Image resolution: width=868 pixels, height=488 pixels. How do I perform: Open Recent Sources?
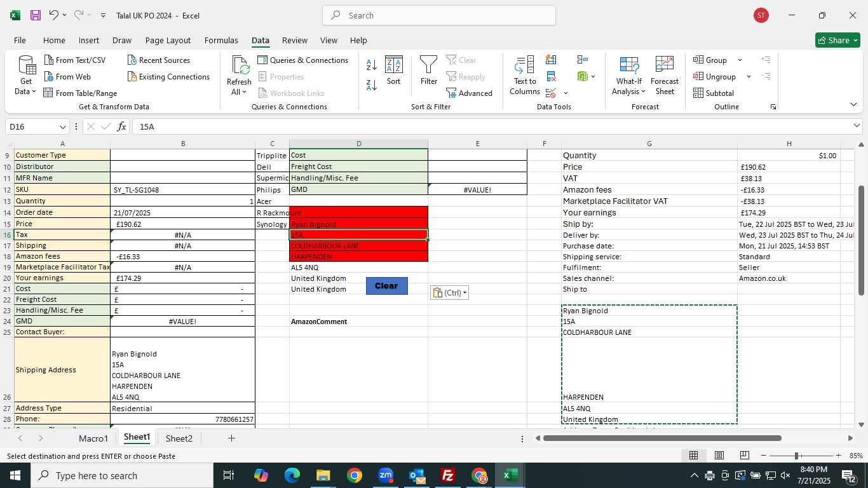coord(159,60)
